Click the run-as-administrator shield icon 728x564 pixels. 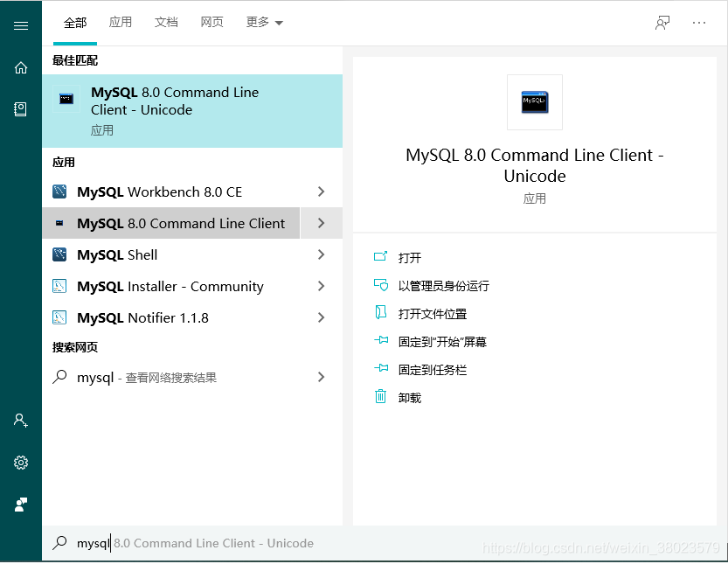pos(381,285)
